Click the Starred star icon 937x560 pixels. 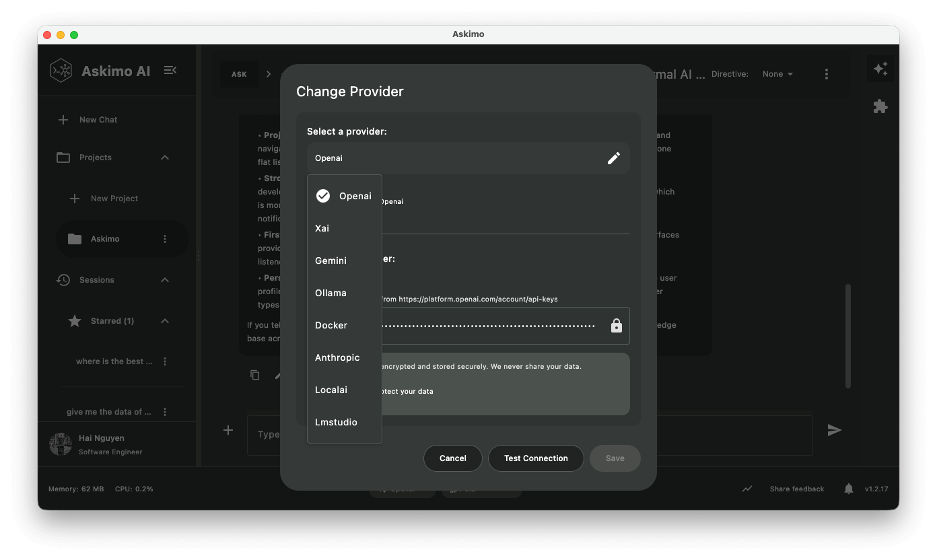(x=75, y=321)
